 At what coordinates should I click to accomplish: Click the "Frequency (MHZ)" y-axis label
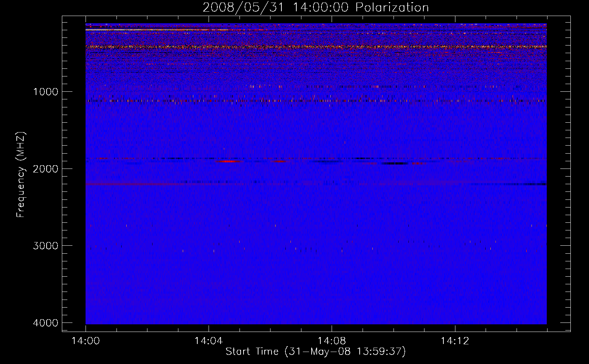20,175
